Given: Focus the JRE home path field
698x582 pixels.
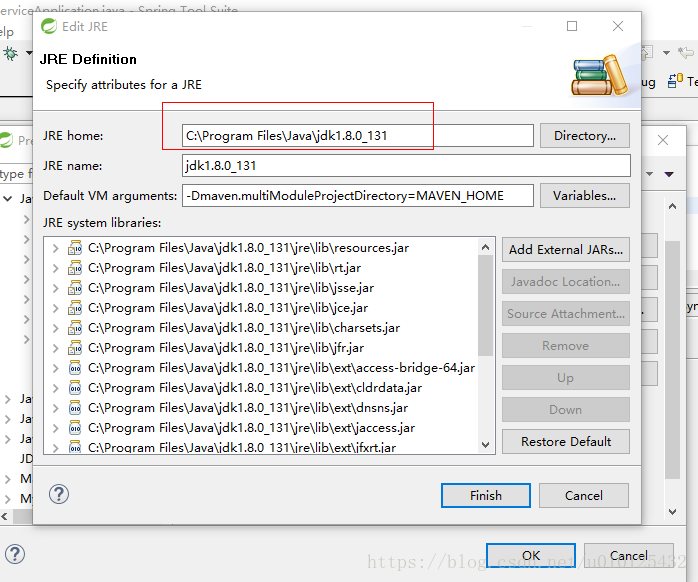Looking at the screenshot, I should tap(357, 135).
